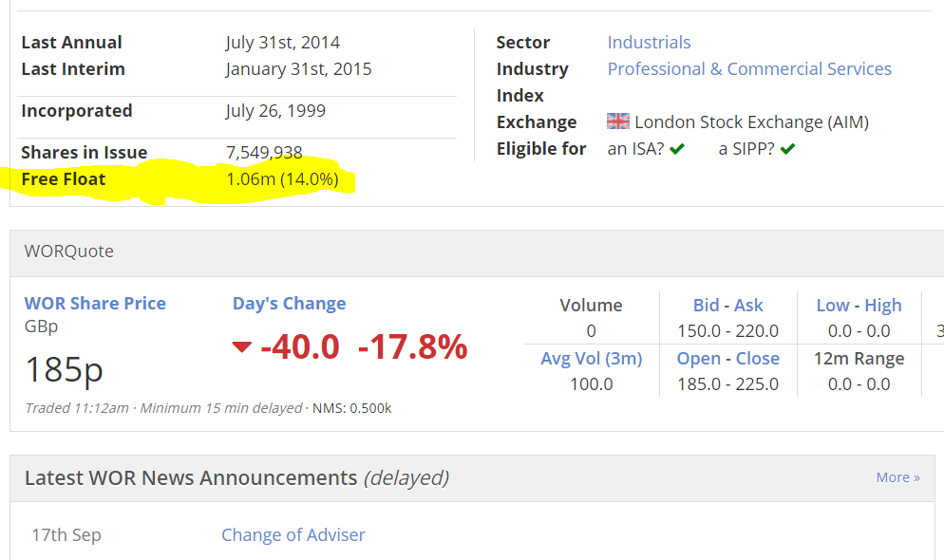
Task: Click the Ask link in quote table
Action: coord(748,306)
